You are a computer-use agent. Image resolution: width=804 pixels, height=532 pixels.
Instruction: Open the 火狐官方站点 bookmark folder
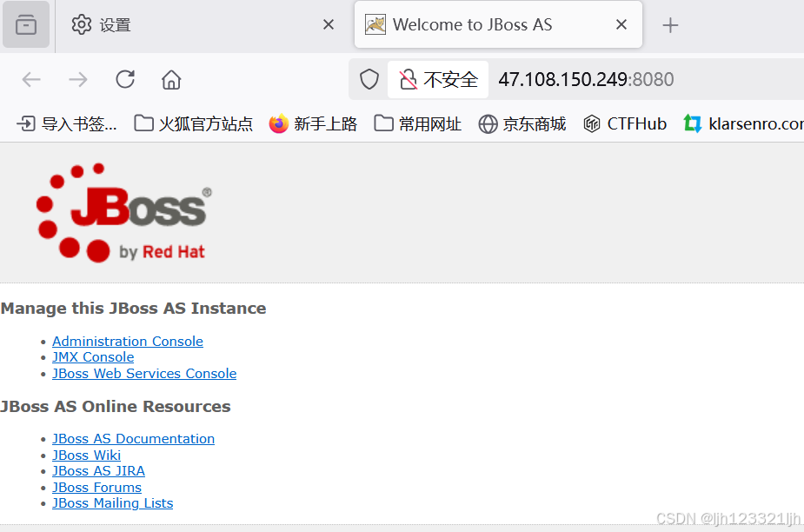click(x=193, y=123)
